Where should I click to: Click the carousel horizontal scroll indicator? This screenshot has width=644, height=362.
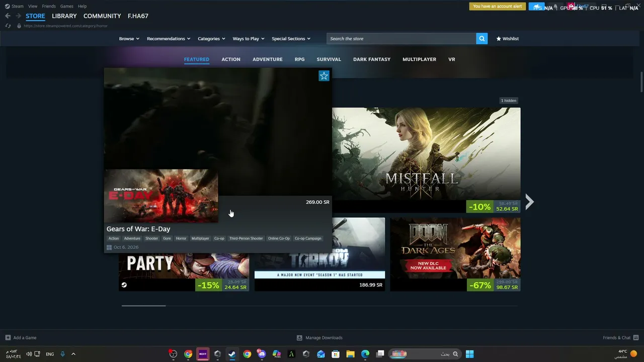click(143, 305)
